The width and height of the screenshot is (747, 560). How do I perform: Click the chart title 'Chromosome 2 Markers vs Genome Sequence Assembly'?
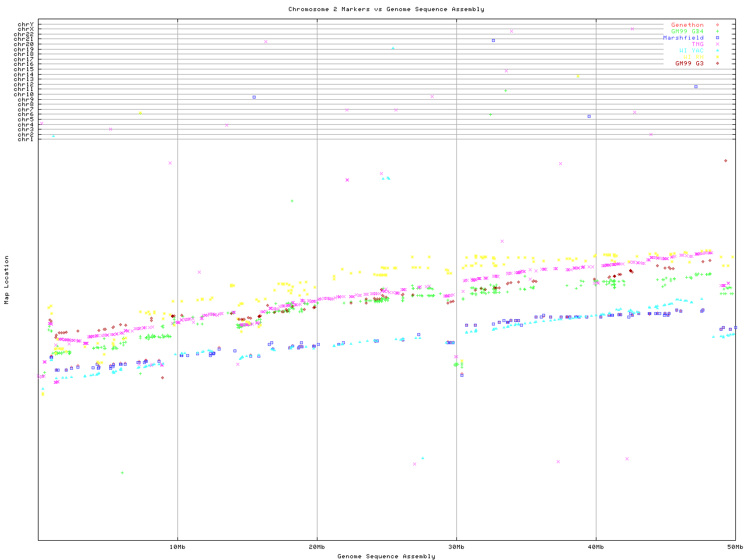[386, 9]
